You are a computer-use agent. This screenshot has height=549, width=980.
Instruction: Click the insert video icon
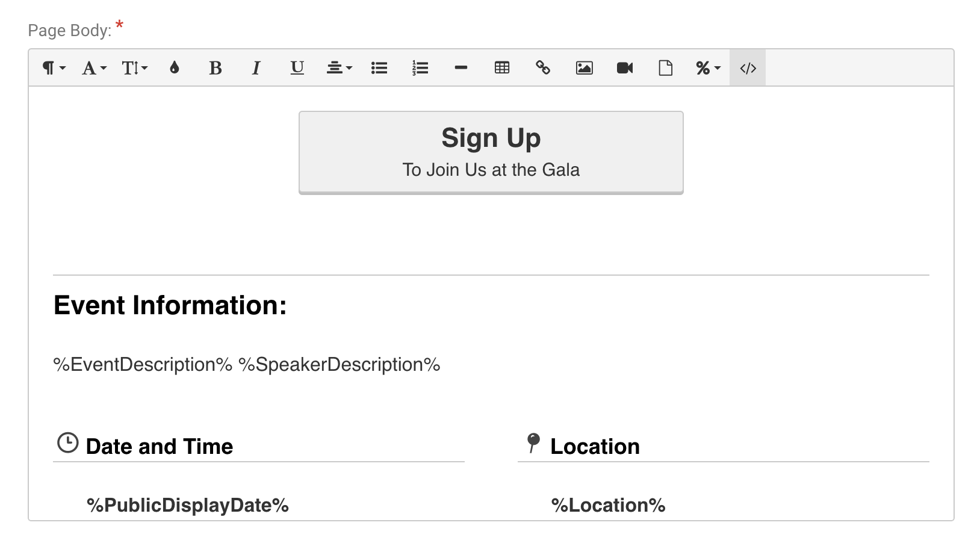coord(625,68)
